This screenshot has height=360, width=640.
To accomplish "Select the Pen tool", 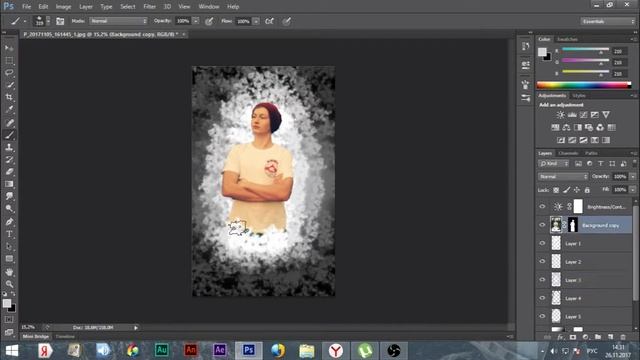I will [x=9, y=222].
